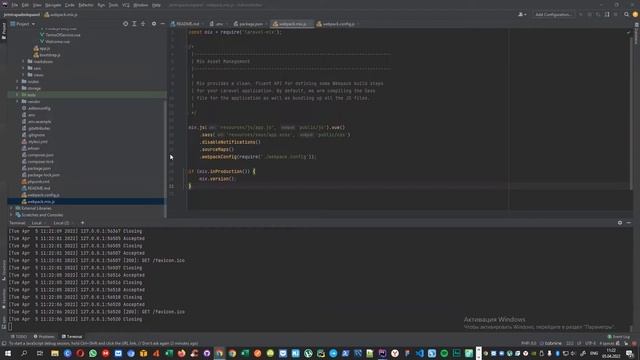Select the Local terminal tab
The image size is (640, 360).
(37, 223)
